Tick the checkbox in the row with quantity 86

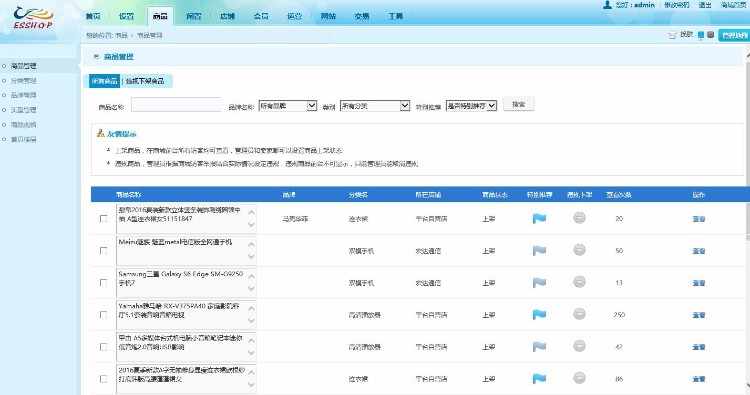[x=103, y=379]
